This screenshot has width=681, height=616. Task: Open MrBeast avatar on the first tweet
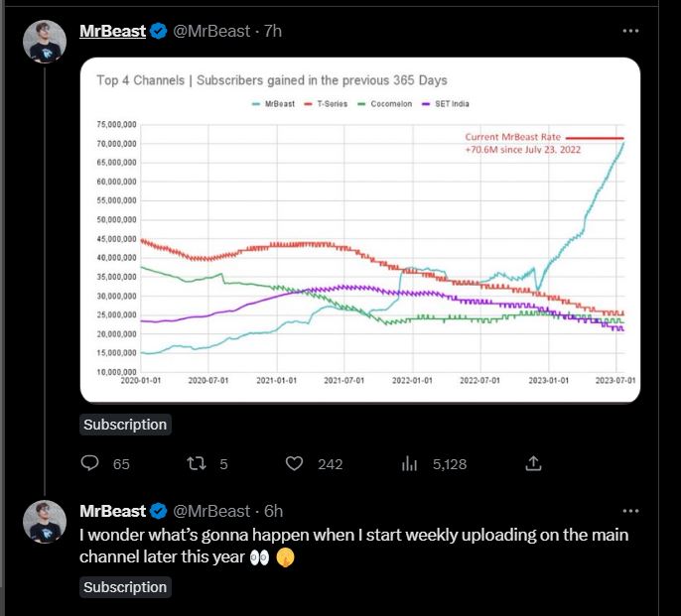click(x=45, y=42)
